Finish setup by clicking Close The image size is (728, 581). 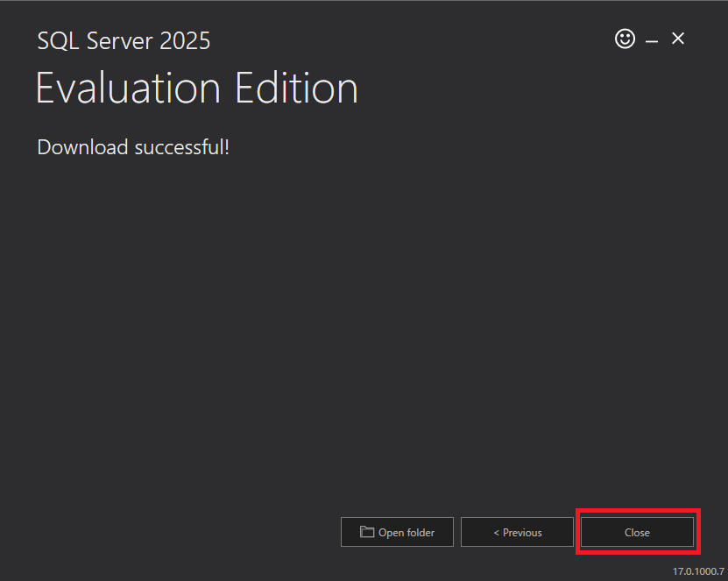coord(638,532)
